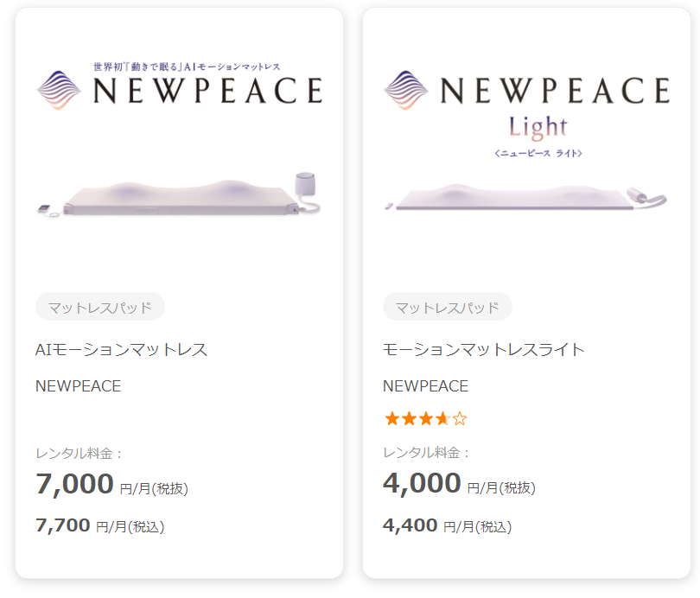This screenshot has width=700, height=598.
Task: Click the 4,400 円/月 tax-included price
Action: coord(447,525)
